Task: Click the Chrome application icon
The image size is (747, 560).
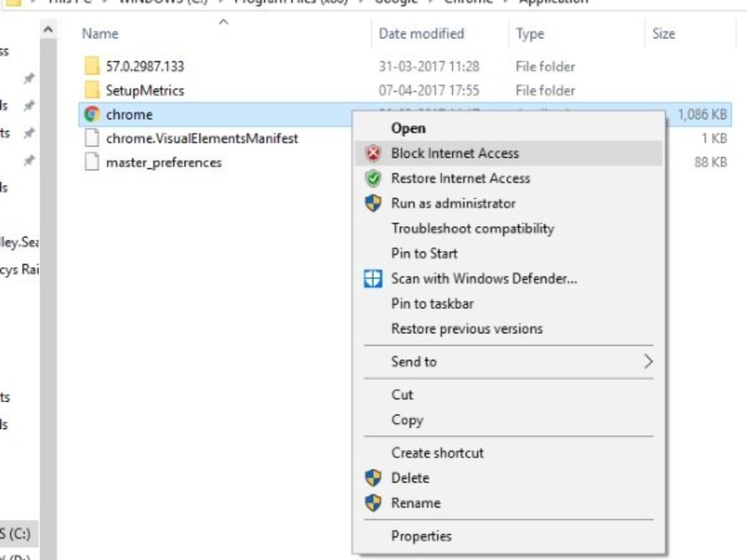Action: click(x=92, y=114)
